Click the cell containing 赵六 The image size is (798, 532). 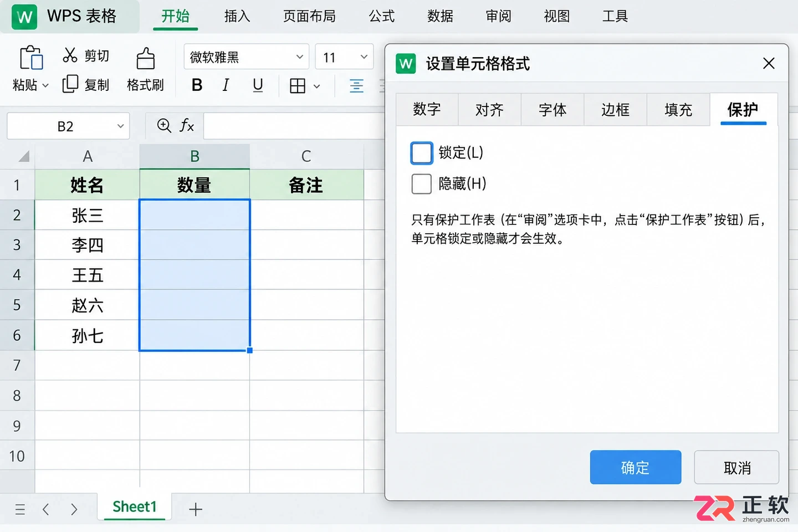click(x=87, y=305)
